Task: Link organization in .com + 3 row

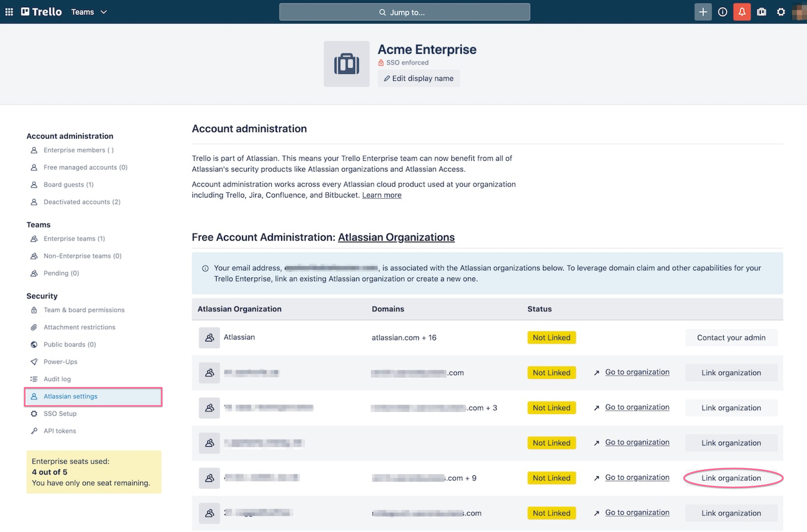Action: coord(731,408)
